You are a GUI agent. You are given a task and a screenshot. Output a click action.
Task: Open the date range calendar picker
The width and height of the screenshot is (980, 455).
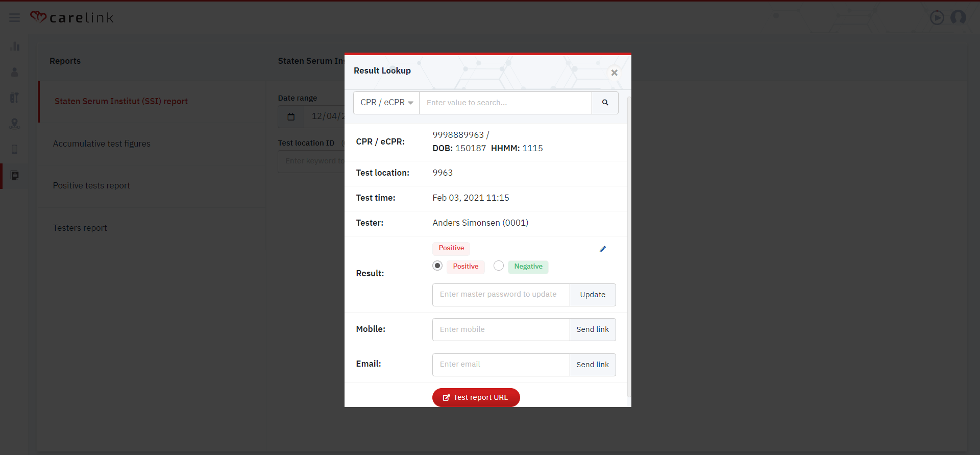[x=291, y=117]
